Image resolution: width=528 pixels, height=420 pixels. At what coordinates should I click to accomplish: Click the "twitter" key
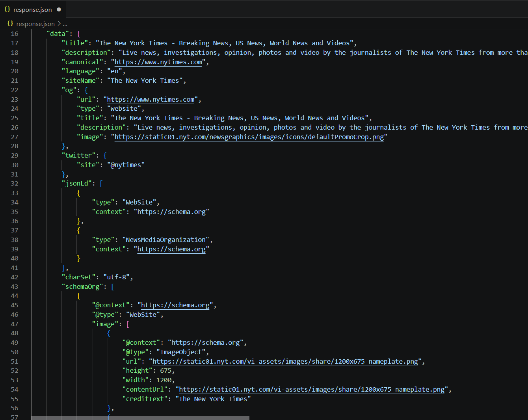(x=79, y=155)
